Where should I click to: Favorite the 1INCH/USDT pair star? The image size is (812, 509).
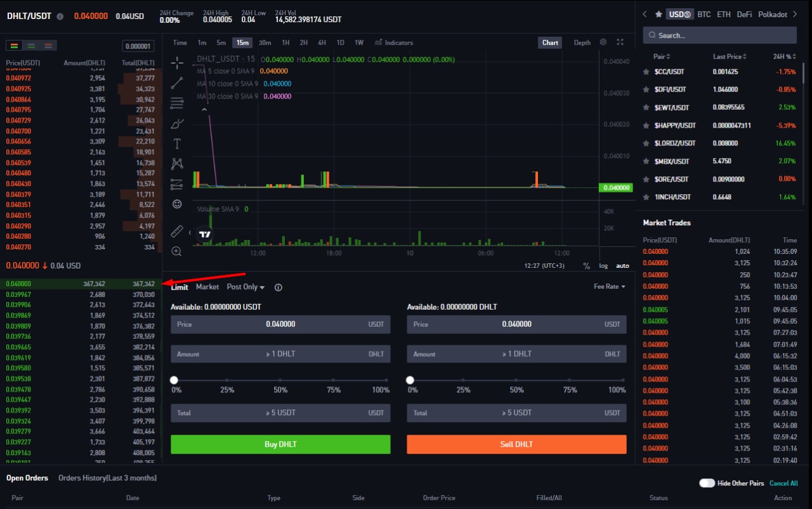click(x=646, y=197)
